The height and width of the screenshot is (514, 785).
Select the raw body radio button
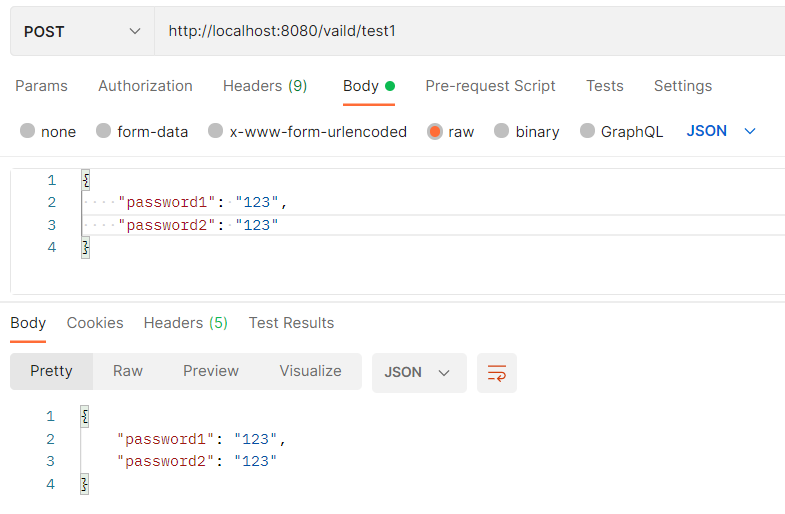tap(435, 131)
